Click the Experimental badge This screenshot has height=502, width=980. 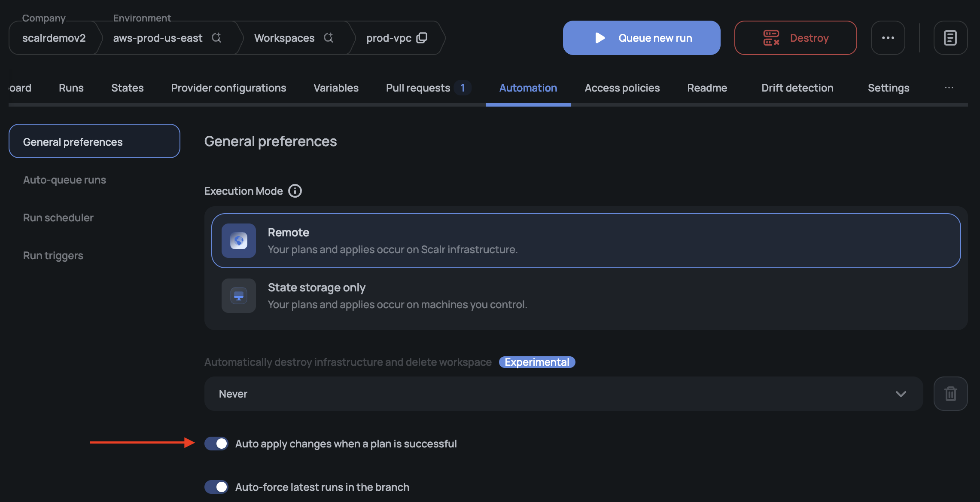537,362
